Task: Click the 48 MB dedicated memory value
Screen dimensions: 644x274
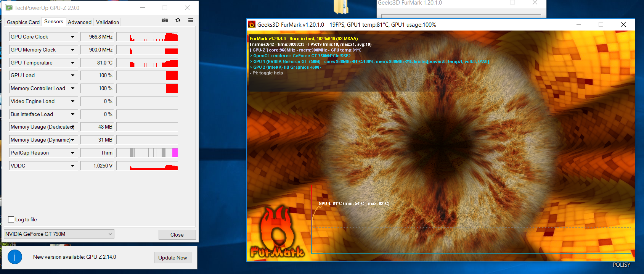Action: tap(98, 127)
